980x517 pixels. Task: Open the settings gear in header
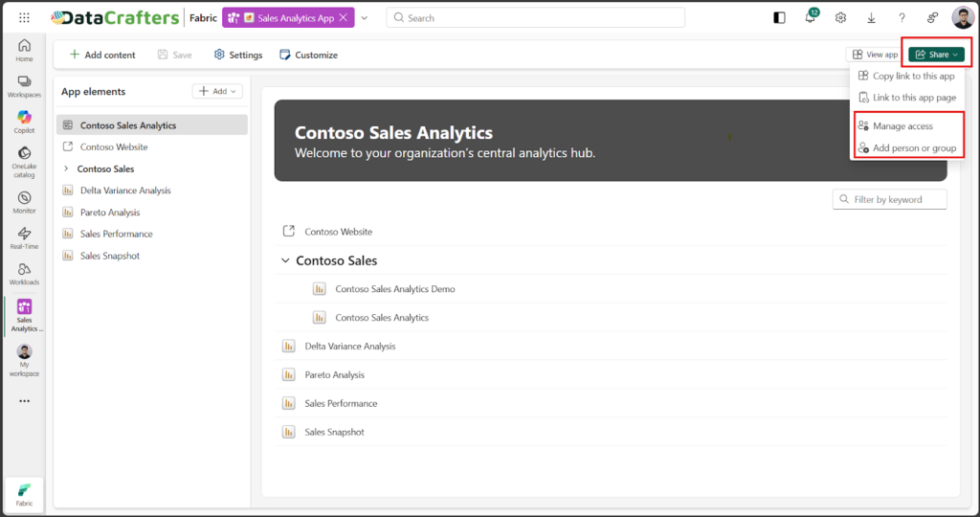840,18
